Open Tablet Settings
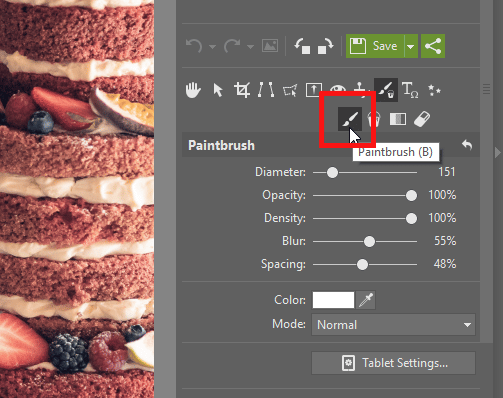503x398 pixels. pyautogui.click(x=393, y=363)
